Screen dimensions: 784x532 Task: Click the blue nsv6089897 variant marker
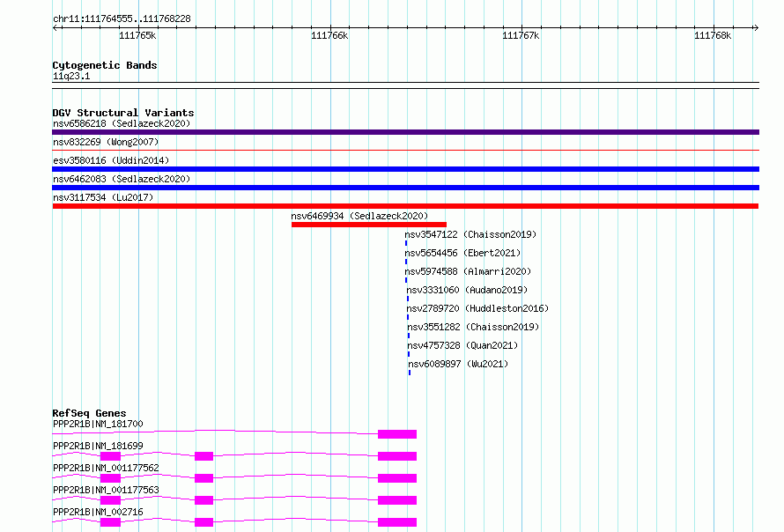410,373
